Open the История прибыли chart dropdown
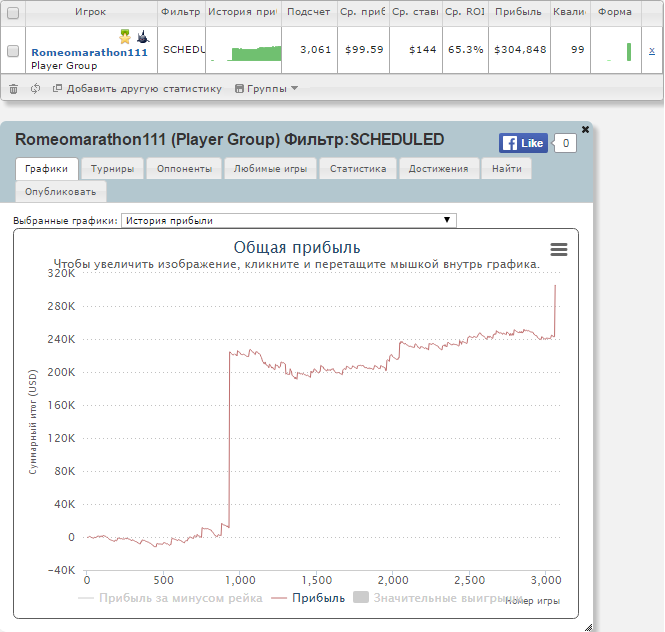Screen dimensions: 665x632 [x=289, y=221]
